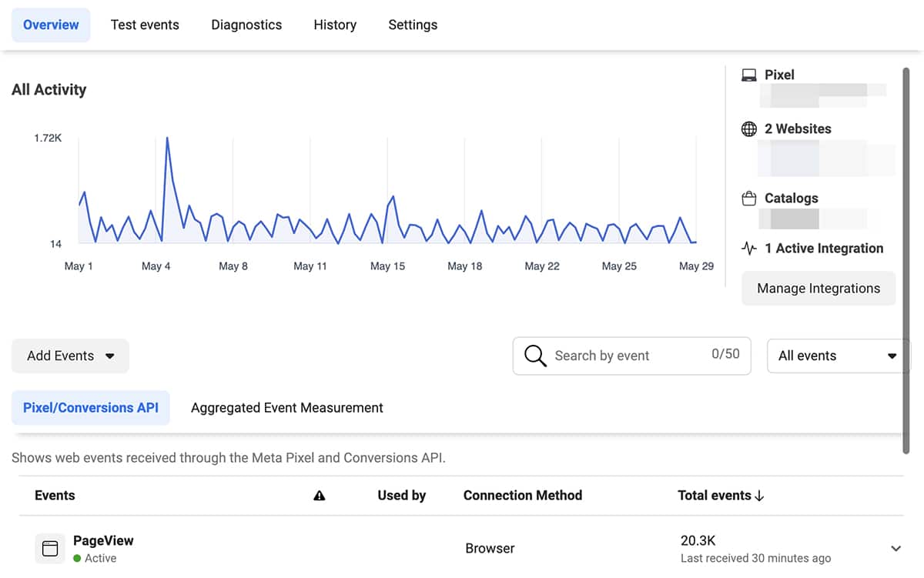Viewport: 924px width, 578px height.
Task: Click the vertical scrollbar on the right
Action: tap(906, 262)
